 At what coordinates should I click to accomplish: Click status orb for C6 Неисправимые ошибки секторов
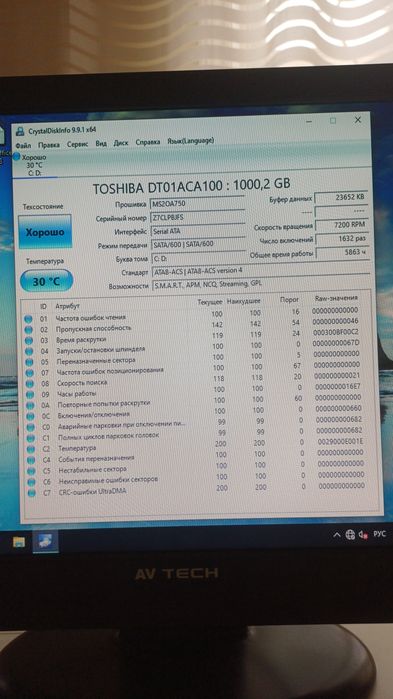[x=32, y=482]
